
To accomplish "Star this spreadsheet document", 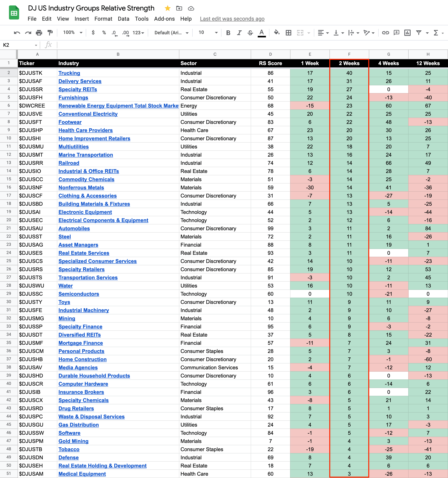I will click(167, 8).
